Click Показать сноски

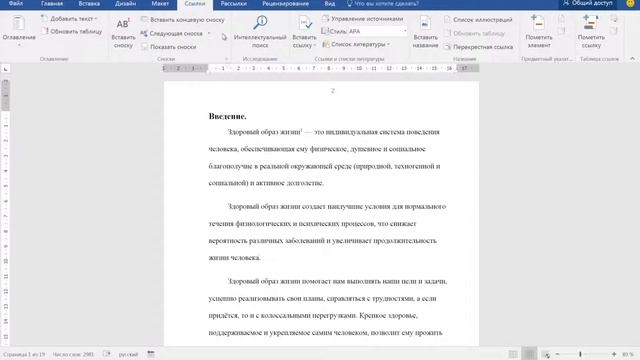pyautogui.click(x=169, y=47)
